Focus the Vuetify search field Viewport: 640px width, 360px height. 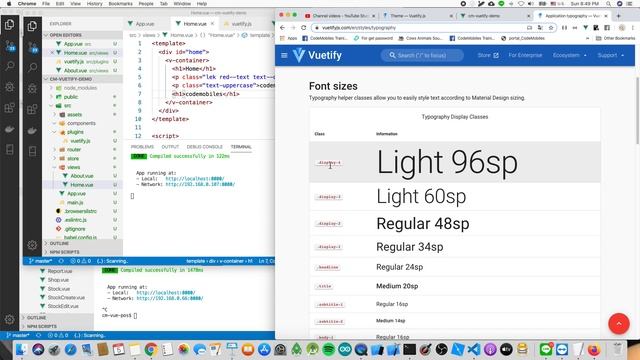422,55
